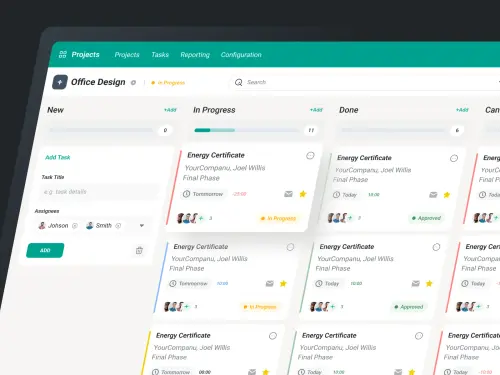Open the Configuration menu item
This screenshot has width=500, height=375.
[x=241, y=55]
